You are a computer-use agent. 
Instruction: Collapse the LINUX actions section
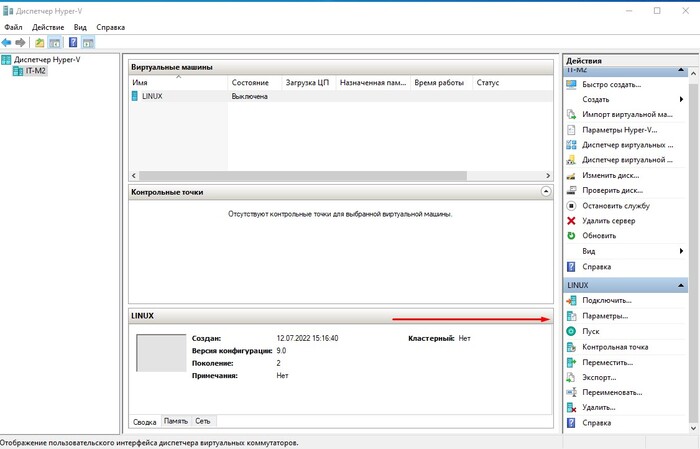point(681,285)
